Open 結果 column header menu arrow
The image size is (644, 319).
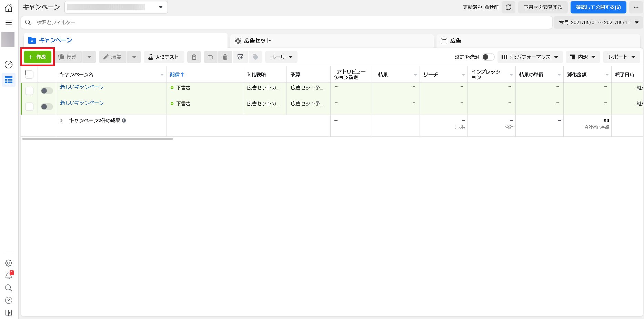pos(415,75)
